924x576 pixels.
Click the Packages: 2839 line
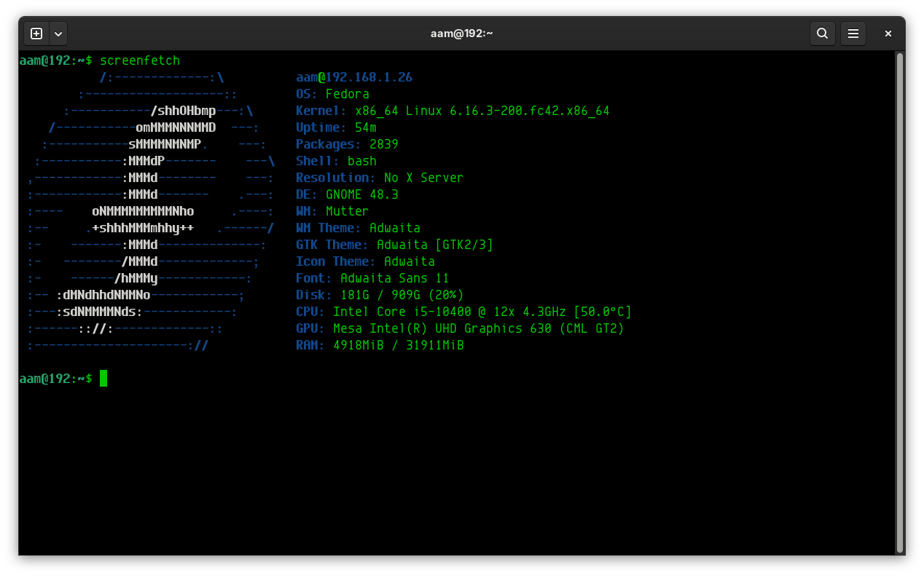tap(347, 144)
